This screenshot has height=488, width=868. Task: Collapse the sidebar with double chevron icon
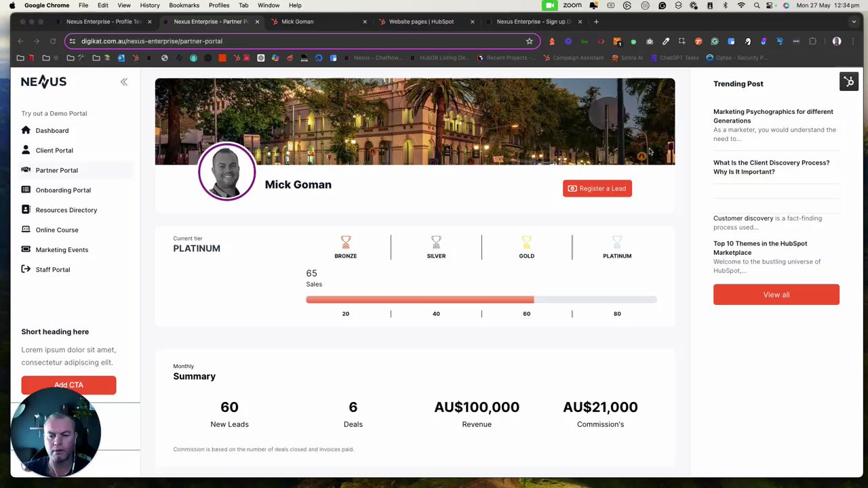[x=124, y=82]
